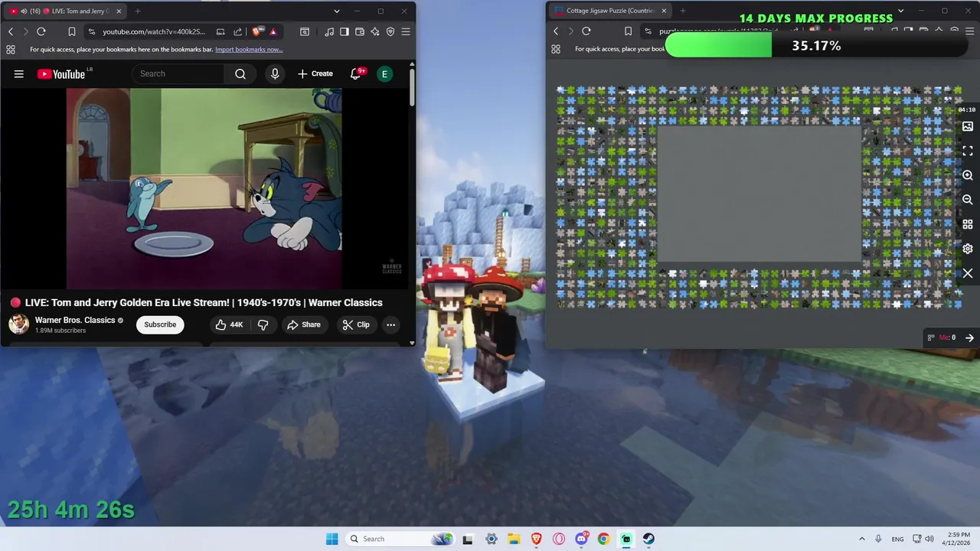Click the YouTube page vertical scrollbar
Viewport: 980px width, 551px height.
pyautogui.click(x=412, y=88)
